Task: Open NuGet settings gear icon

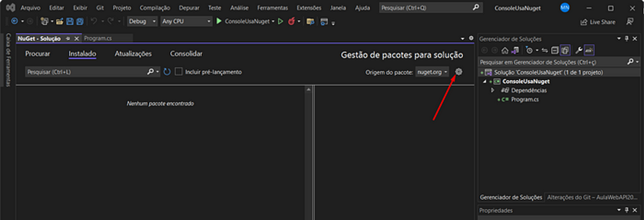Action: pos(459,72)
